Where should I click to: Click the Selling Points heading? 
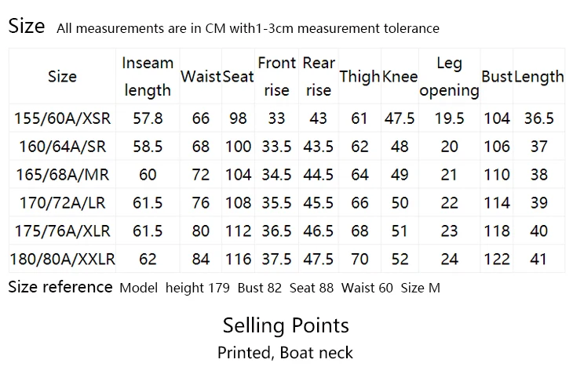(286, 325)
